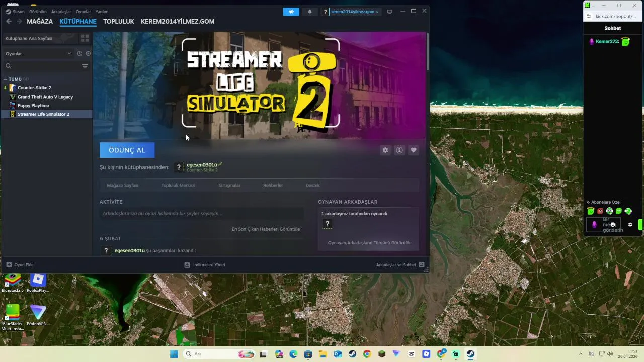The height and width of the screenshot is (362, 644).
Task: Open Google Chrome from taskbar
Action: 367,354
